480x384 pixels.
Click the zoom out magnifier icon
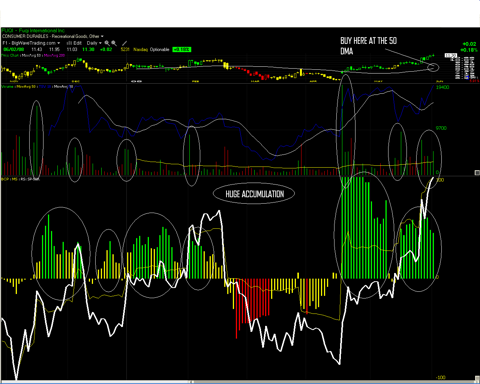click(114, 43)
